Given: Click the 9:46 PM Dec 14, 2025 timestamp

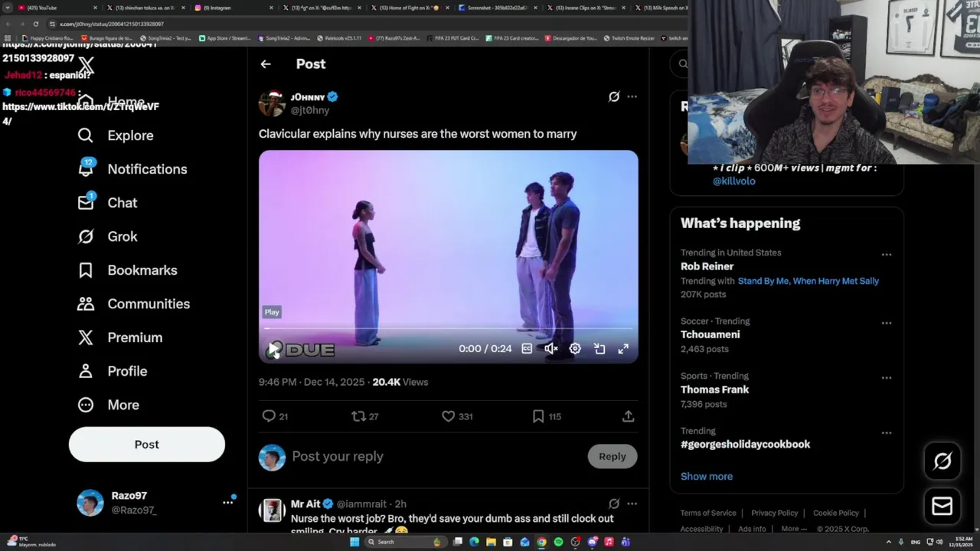Looking at the screenshot, I should [x=312, y=382].
